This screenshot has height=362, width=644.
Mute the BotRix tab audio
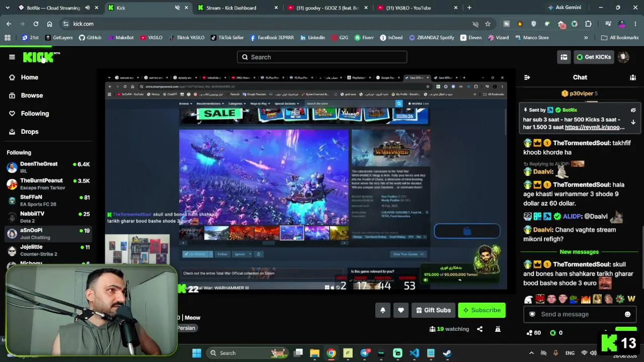88,8
